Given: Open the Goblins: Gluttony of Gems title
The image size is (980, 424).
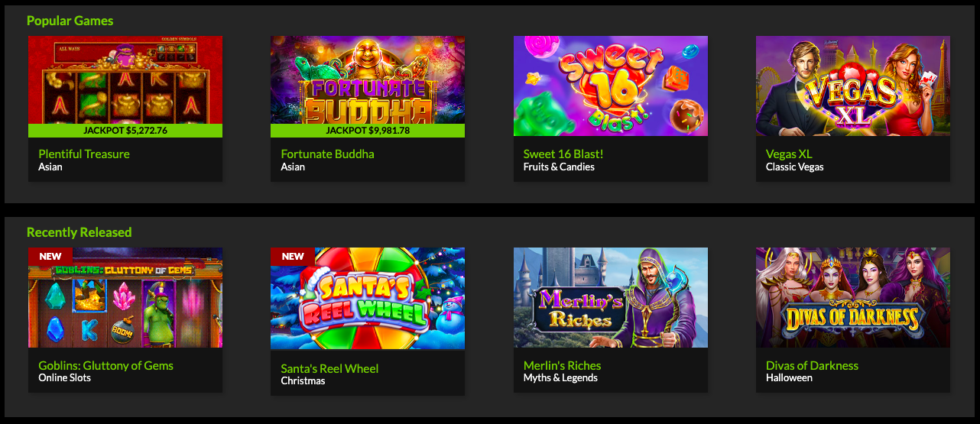Looking at the screenshot, I should pyautogui.click(x=105, y=365).
